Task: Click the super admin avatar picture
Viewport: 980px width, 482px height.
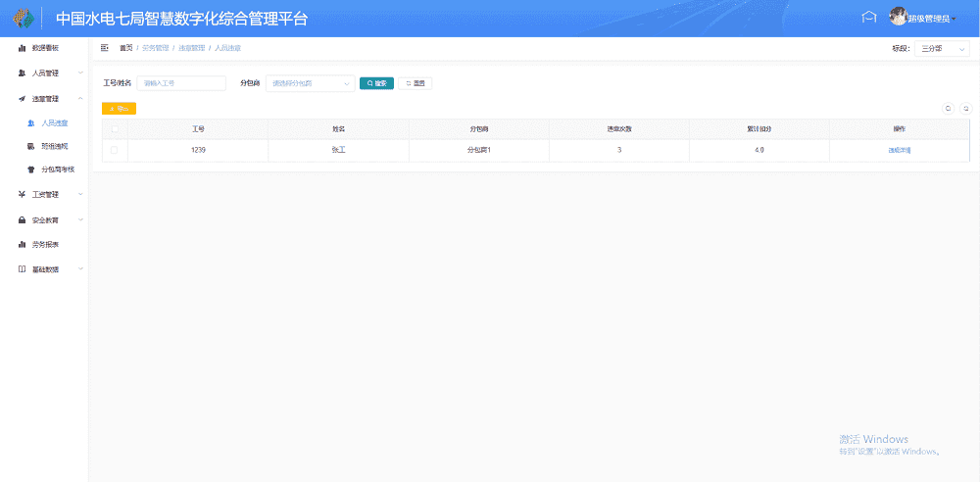Action: tap(898, 17)
